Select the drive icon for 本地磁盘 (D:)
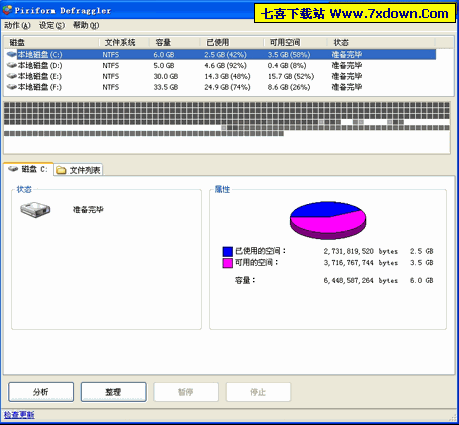This screenshot has width=459, height=425. (x=11, y=65)
